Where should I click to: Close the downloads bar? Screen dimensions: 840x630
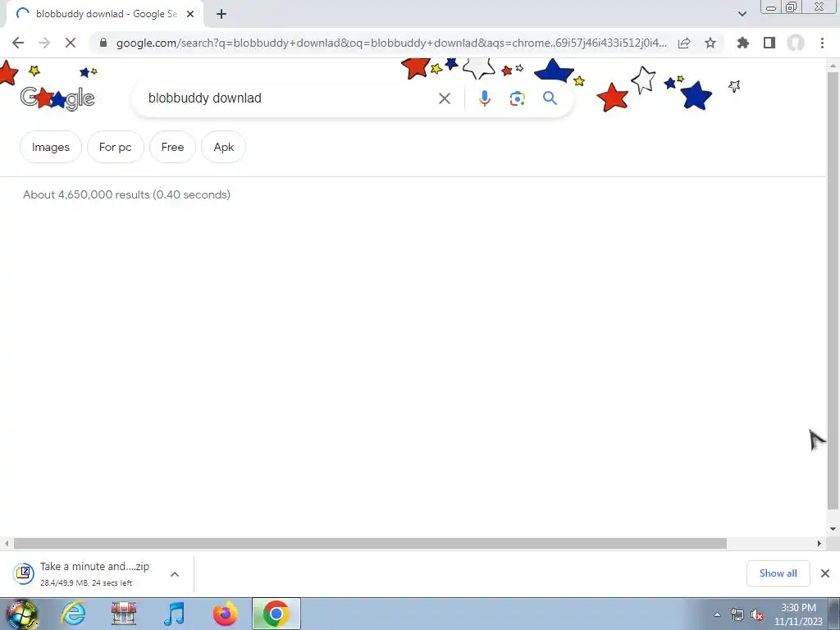click(x=825, y=573)
